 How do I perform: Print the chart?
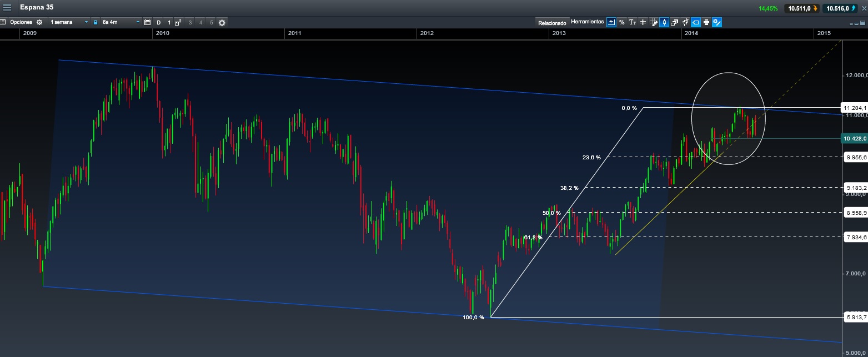pos(706,22)
